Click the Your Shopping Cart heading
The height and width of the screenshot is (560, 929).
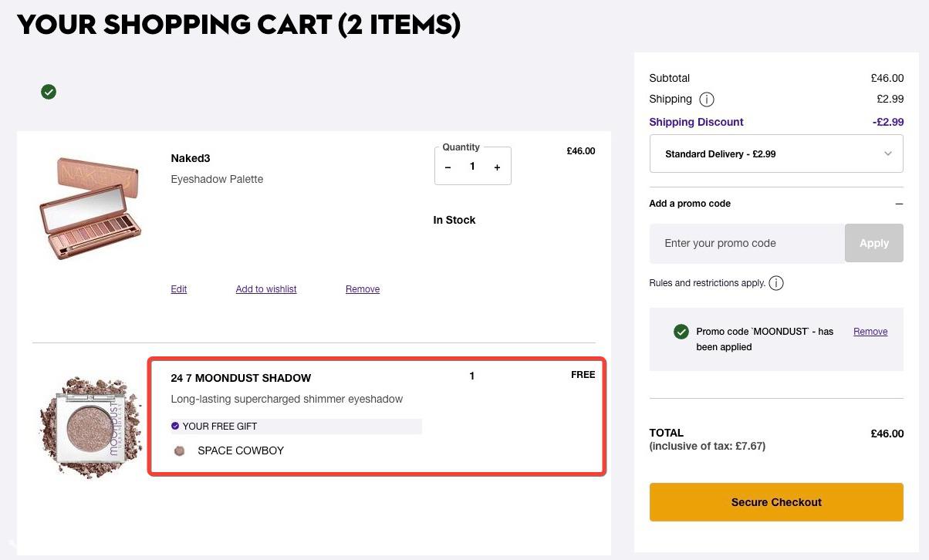(x=238, y=24)
